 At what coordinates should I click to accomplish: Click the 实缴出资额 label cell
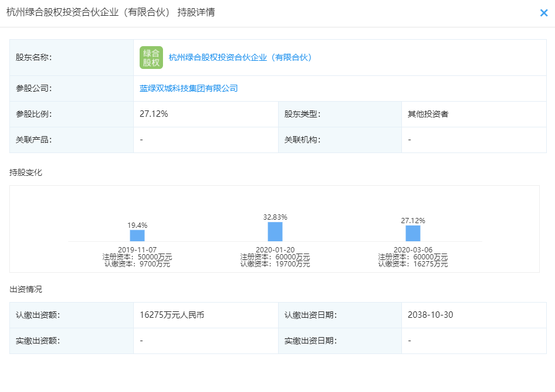pyautogui.click(x=71, y=341)
